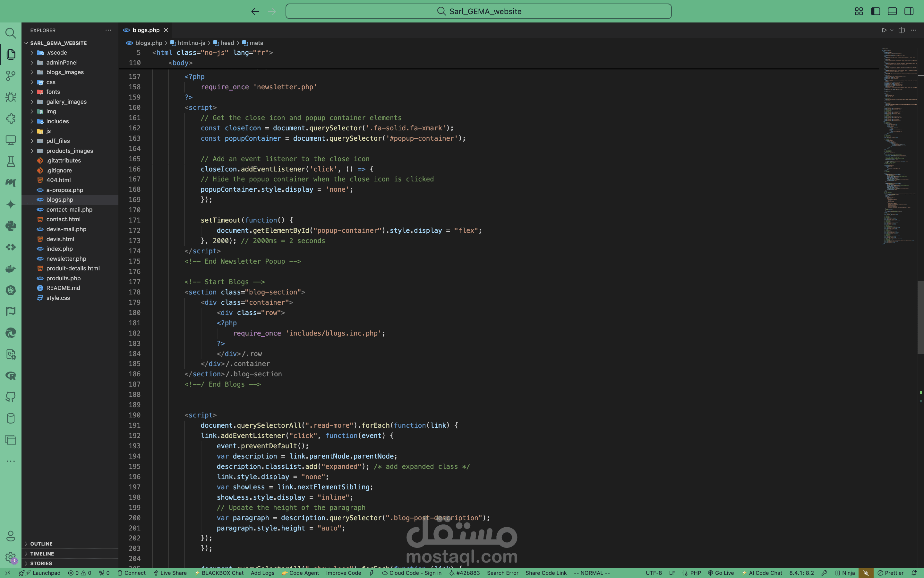Click the #42b883 color item in status bar
Image resolution: width=924 pixels, height=578 pixels.
coord(464,573)
